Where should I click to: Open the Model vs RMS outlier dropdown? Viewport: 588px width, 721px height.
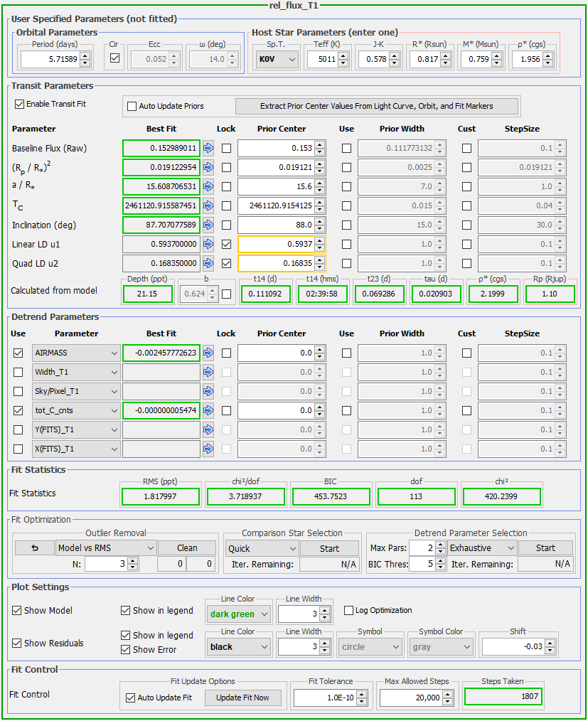coord(105,548)
